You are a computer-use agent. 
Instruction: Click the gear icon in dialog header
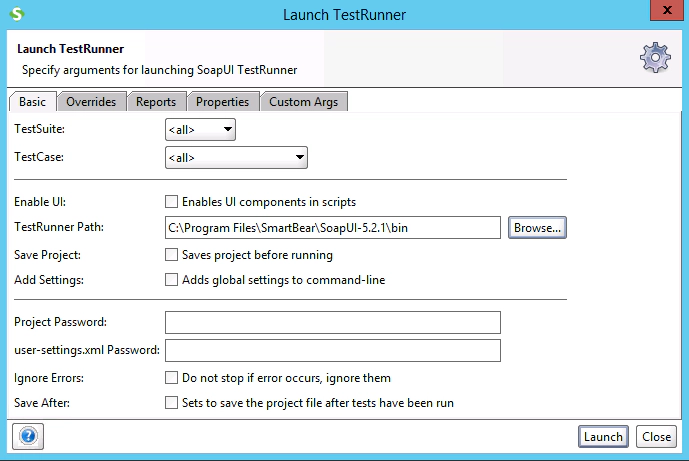point(655,58)
